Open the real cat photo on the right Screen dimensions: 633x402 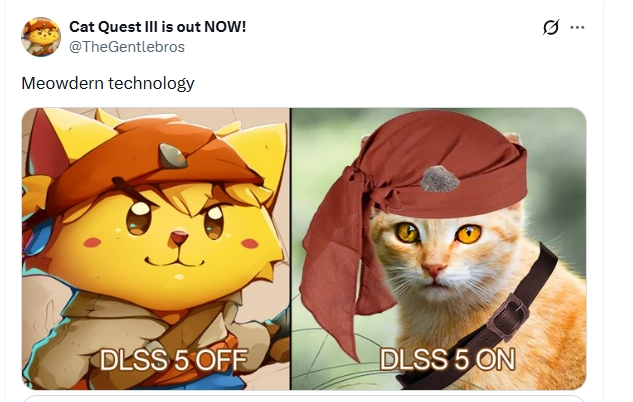439,249
